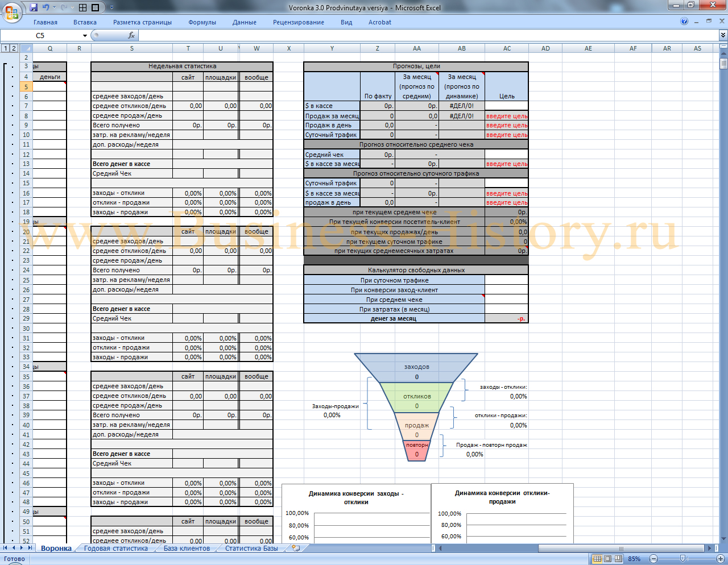Show outline level 1 rows
728x565 pixels.
click(6, 48)
